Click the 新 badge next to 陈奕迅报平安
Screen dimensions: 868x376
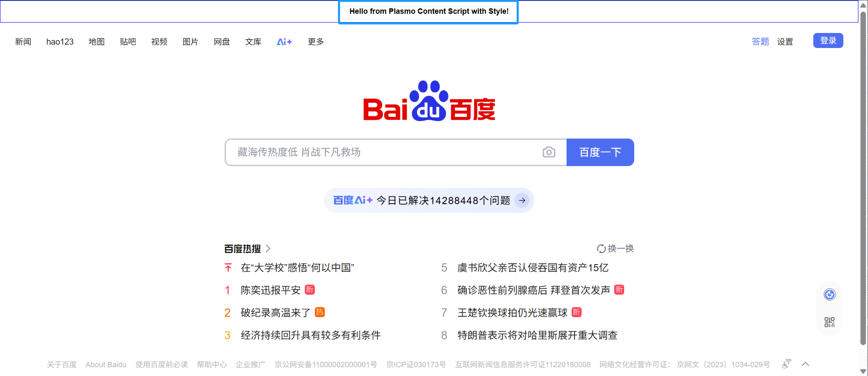coord(309,290)
